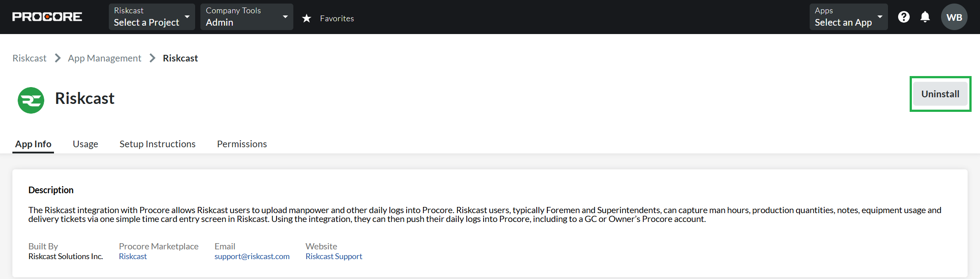Expand the Select an App dropdown

(x=848, y=17)
